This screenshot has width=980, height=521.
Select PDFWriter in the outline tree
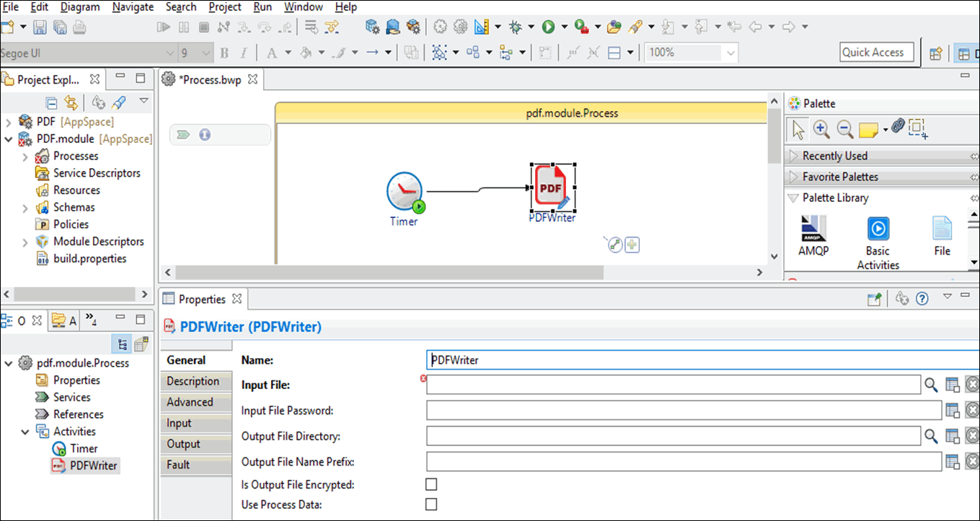click(93, 465)
